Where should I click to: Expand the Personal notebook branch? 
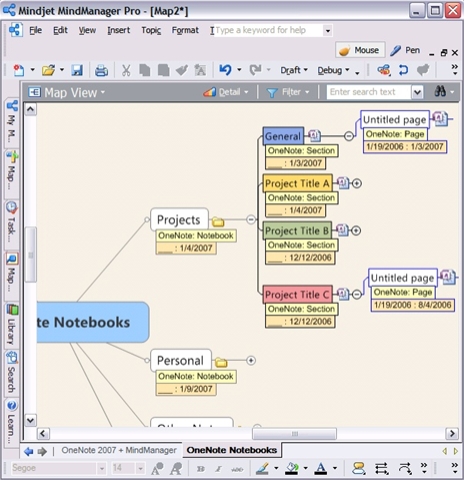251,360
